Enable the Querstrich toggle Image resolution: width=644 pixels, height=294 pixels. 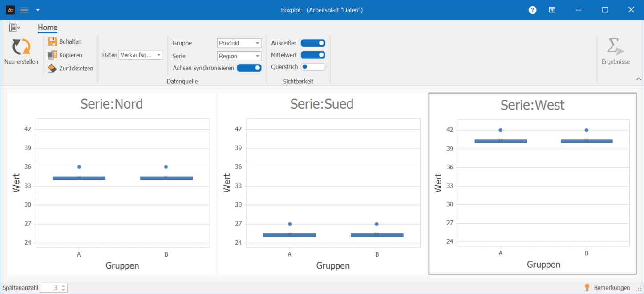coord(313,67)
